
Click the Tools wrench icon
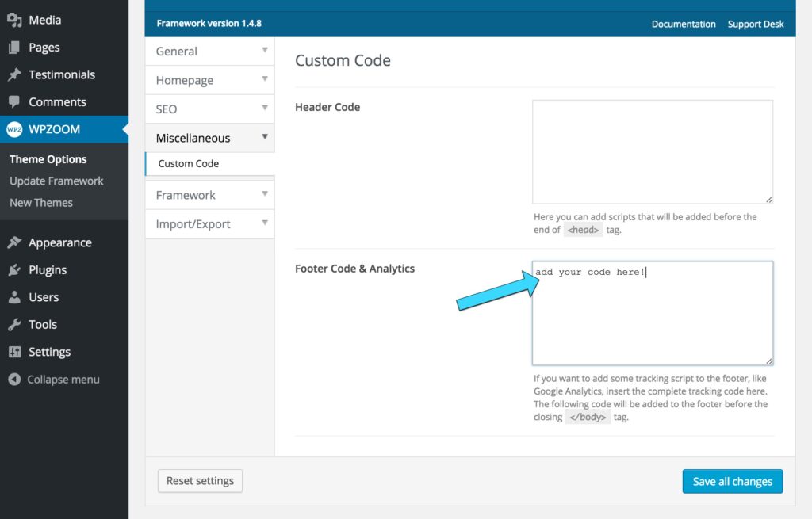coord(14,324)
